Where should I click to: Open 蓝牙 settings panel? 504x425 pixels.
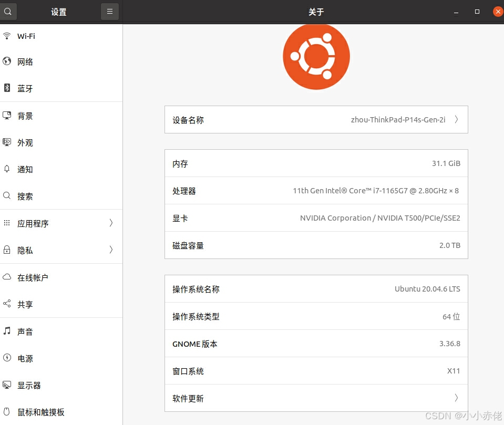61,88
